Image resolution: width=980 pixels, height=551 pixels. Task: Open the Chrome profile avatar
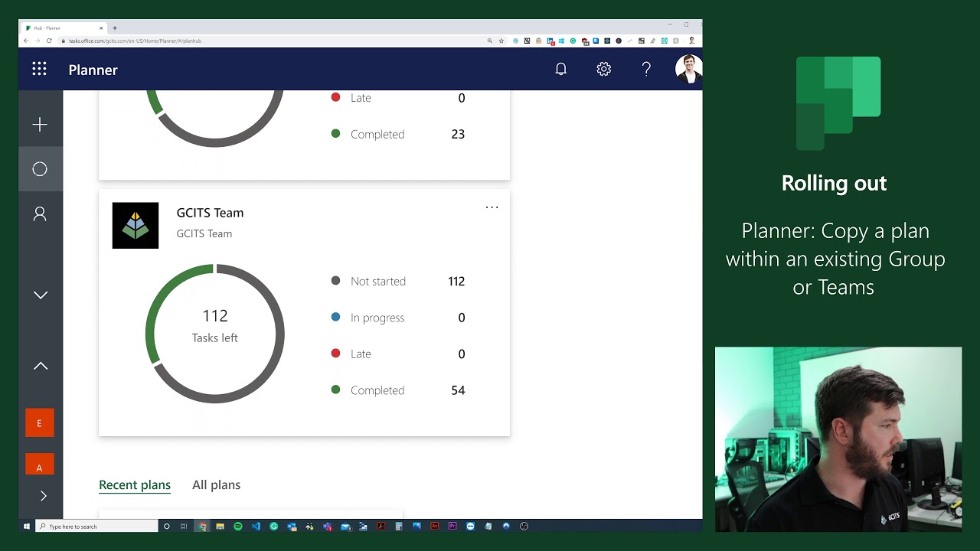tap(692, 41)
